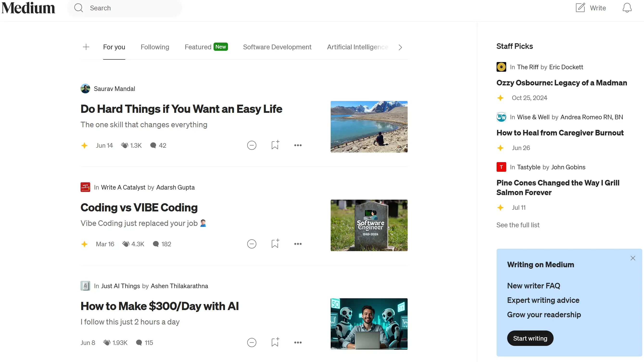Open Write A Catalyst publication link

(123, 187)
